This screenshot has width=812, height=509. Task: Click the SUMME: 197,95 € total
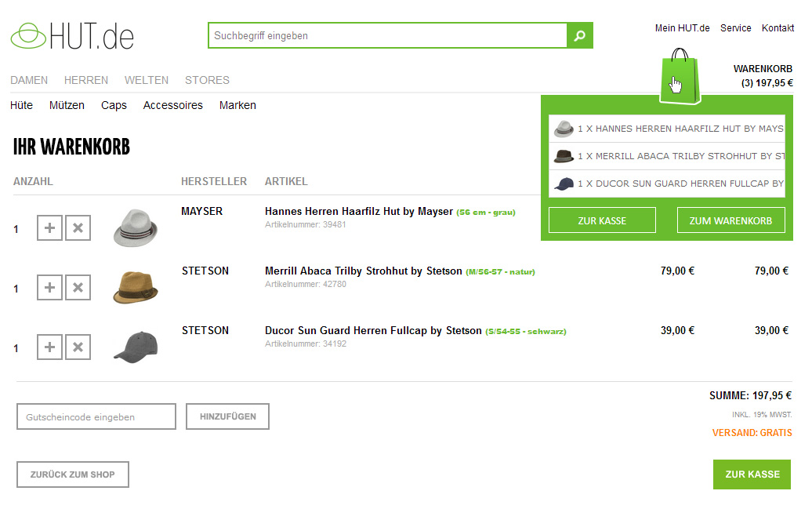pos(750,395)
